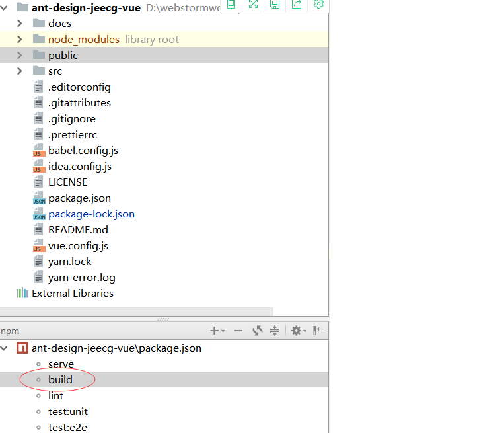Click the green expand arrows toolbar icon
Screen dimensions: 504x433
click(253, 4)
